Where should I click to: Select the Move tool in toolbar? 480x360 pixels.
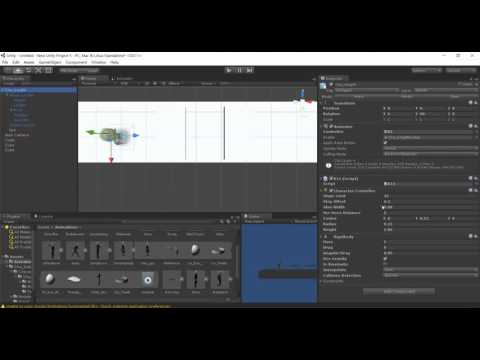18,70
